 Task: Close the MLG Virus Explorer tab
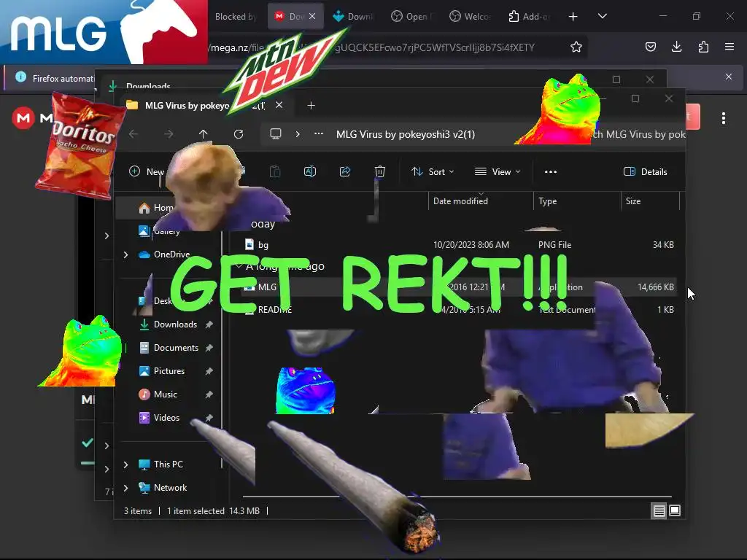click(279, 105)
